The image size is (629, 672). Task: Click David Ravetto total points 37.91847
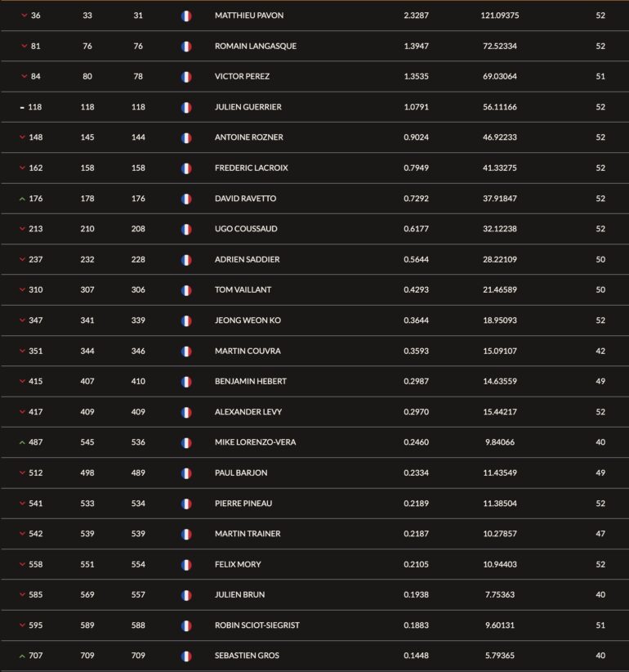click(498, 199)
